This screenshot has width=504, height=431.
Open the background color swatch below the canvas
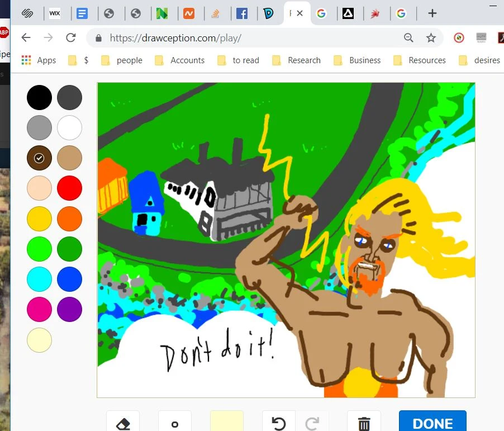point(227,422)
